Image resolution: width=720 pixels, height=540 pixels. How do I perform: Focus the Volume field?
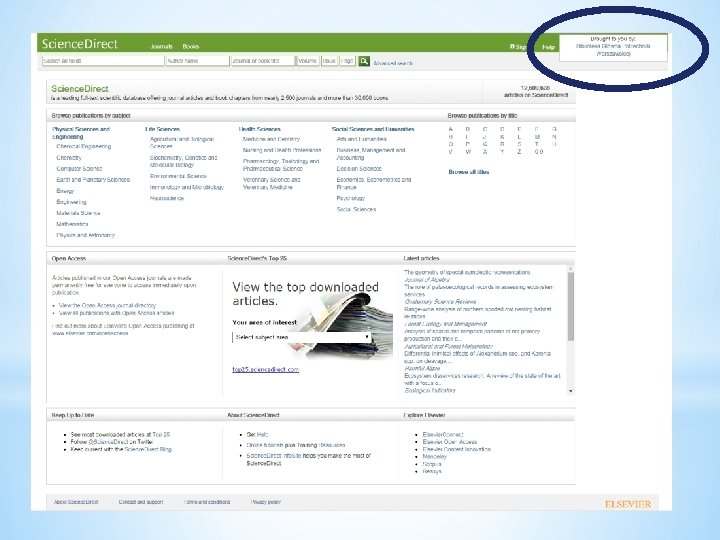308,61
